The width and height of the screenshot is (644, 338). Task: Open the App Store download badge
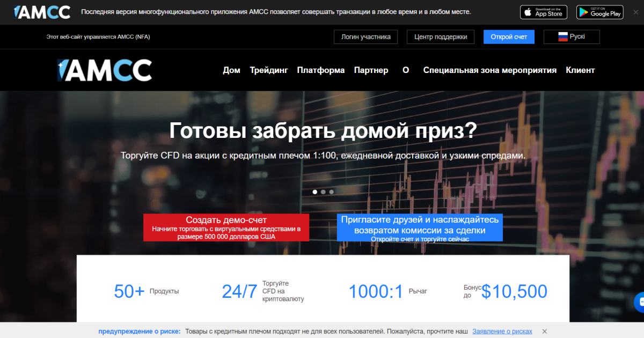point(544,12)
